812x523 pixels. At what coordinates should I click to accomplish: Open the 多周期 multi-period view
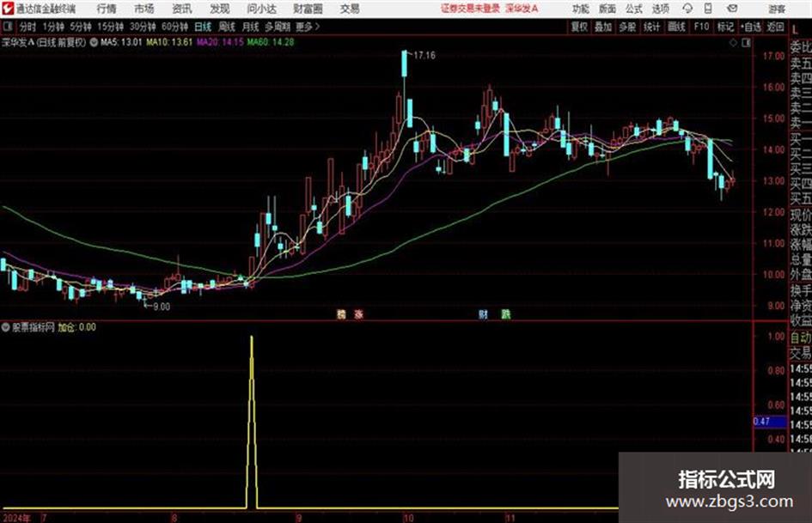(278, 27)
